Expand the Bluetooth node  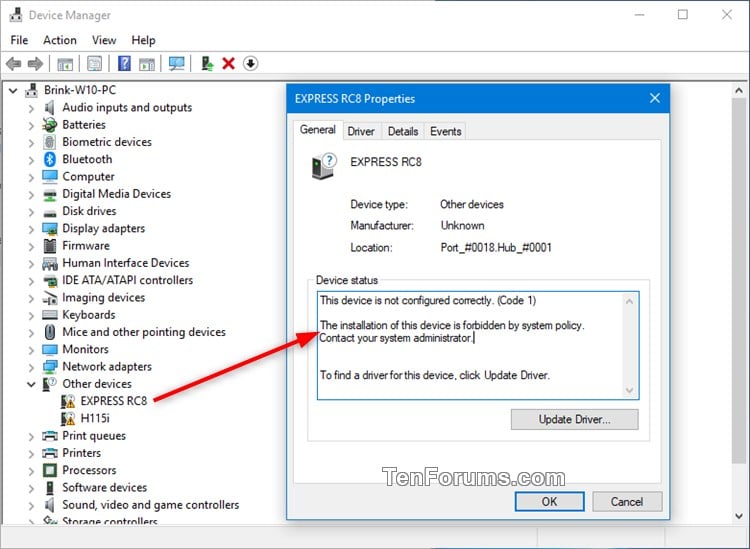(31, 160)
